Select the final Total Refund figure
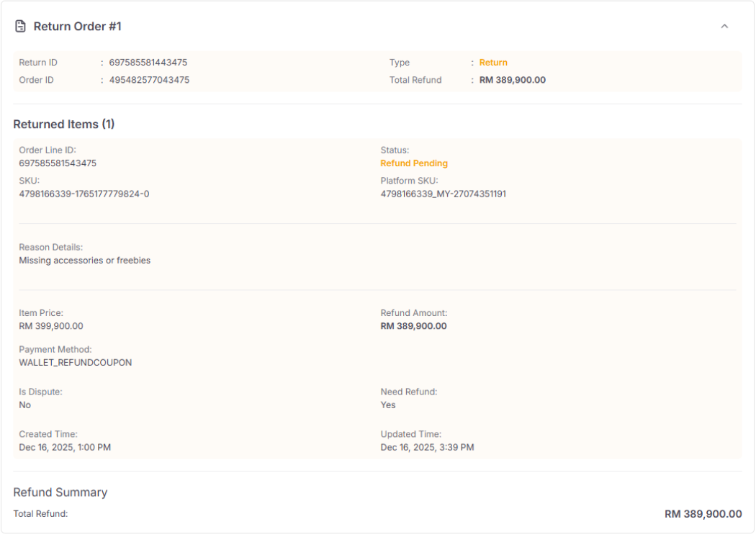Viewport: 756px width, 537px height. coord(703,514)
